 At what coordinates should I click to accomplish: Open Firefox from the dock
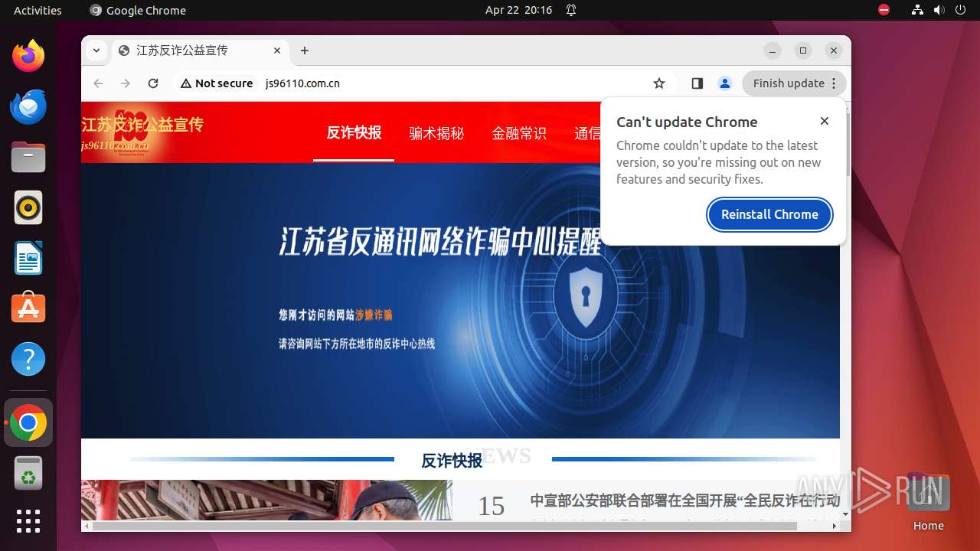tap(28, 56)
